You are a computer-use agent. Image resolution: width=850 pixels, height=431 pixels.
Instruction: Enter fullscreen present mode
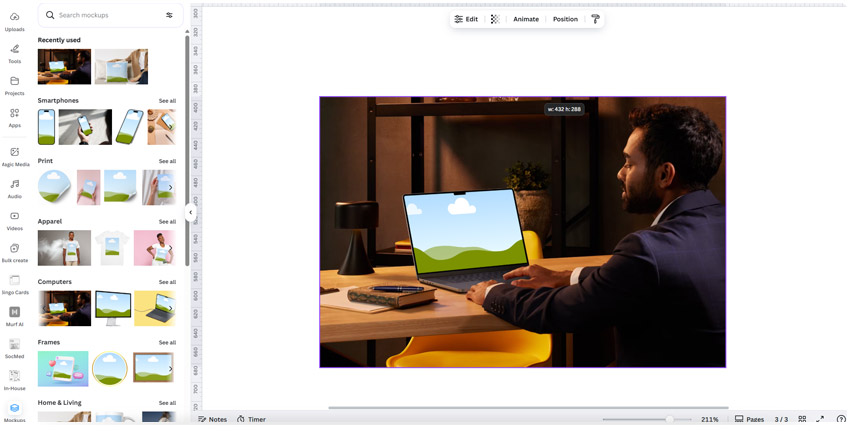click(x=820, y=419)
